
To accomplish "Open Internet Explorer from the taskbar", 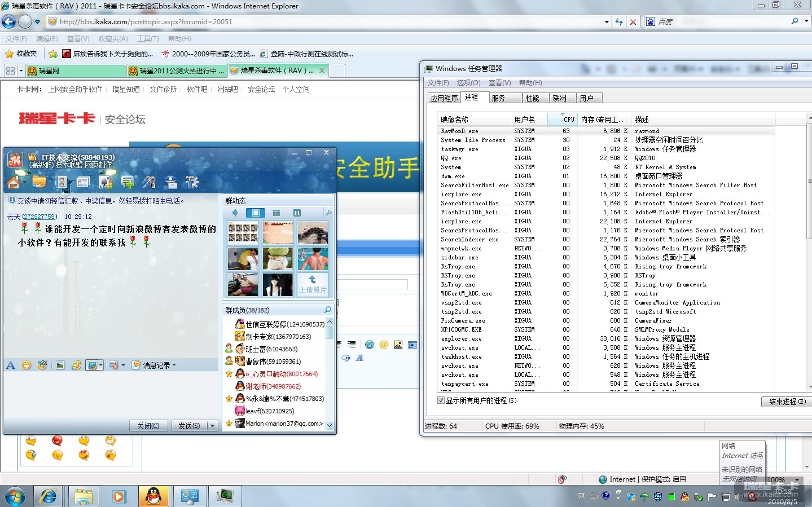I will pyautogui.click(x=49, y=496).
